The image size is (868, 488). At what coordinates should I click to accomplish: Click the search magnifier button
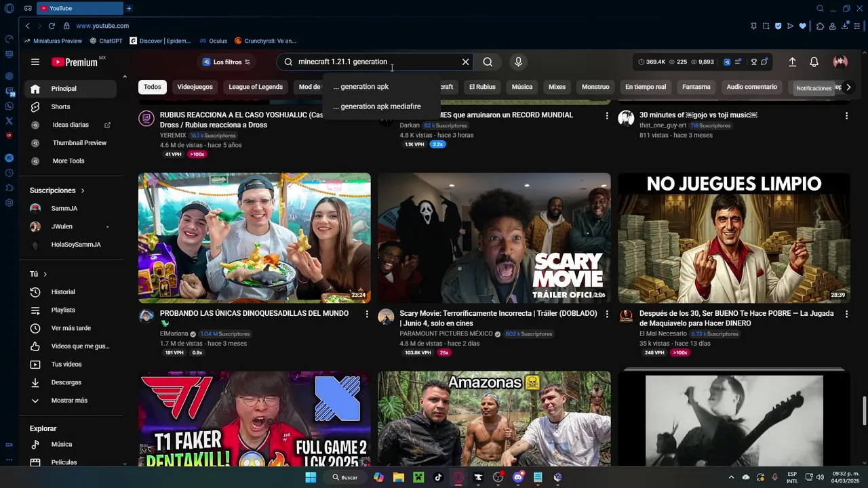tap(488, 62)
